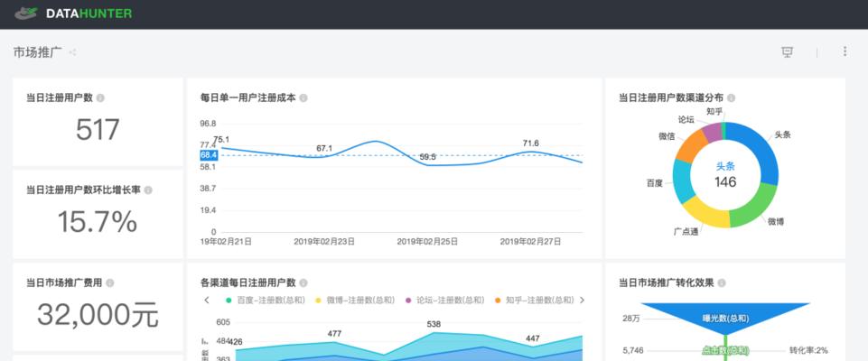Image resolution: width=868 pixels, height=361 pixels.
Task: Click the 477 data label on area chart
Action: 334,334
